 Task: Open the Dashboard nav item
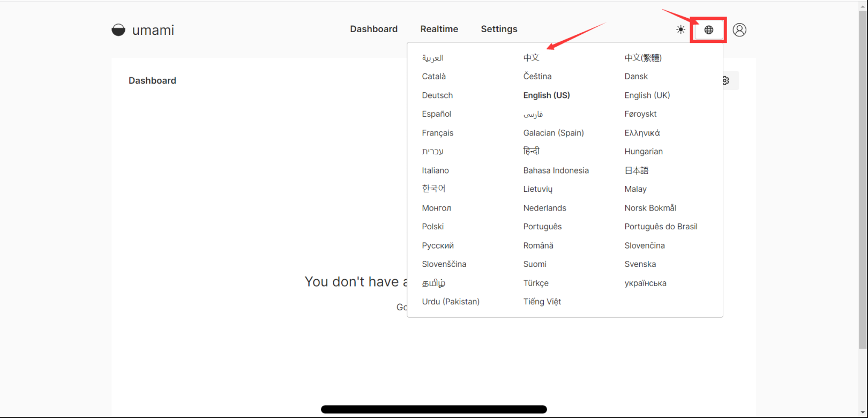coord(373,29)
